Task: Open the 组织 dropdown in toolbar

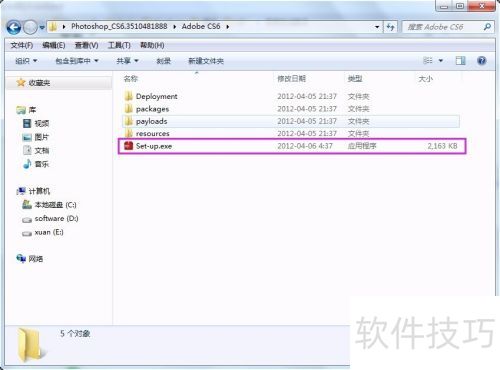Action: pos(26,61)
